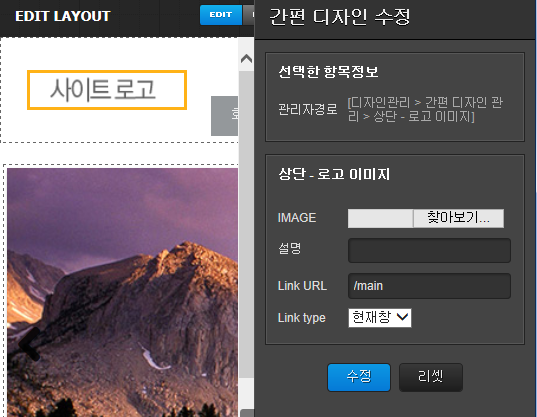This screenshot has width=537, height=417.
Task: Click the gray button right of EDIT
Action: click(248, 15)
